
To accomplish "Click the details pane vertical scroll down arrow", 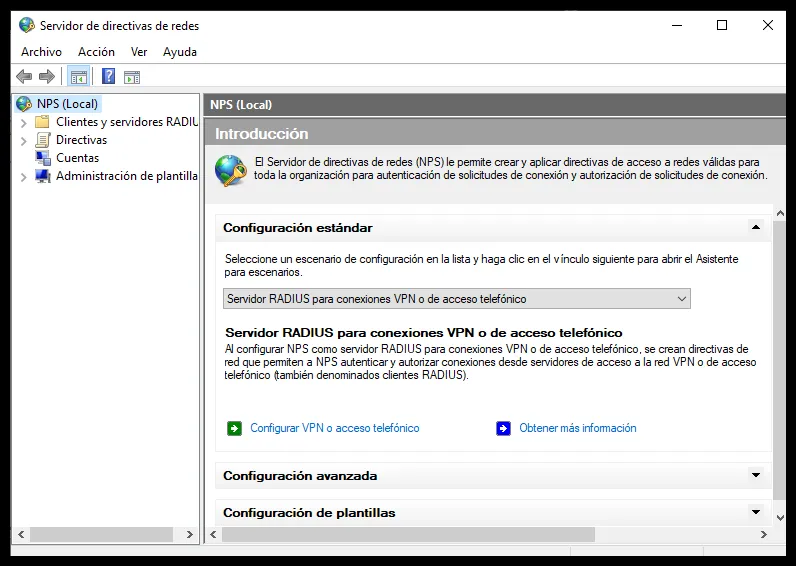I will 780,518.
